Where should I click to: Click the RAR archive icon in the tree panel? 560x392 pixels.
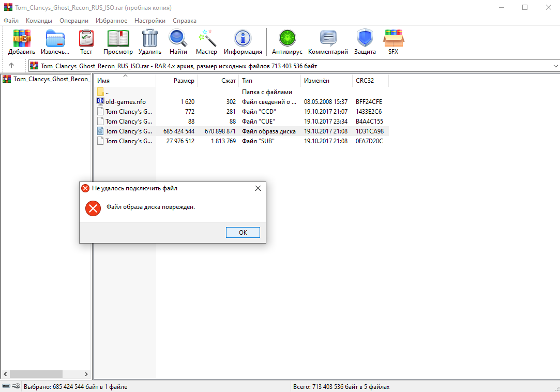coord(7,79)
